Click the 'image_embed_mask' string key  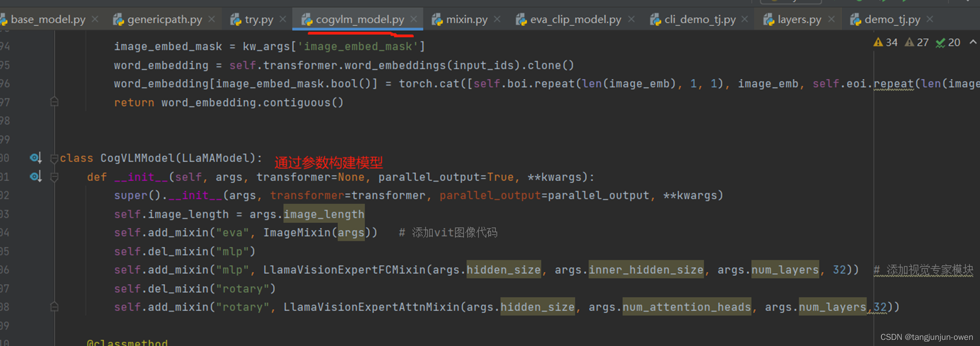[358, 46]
